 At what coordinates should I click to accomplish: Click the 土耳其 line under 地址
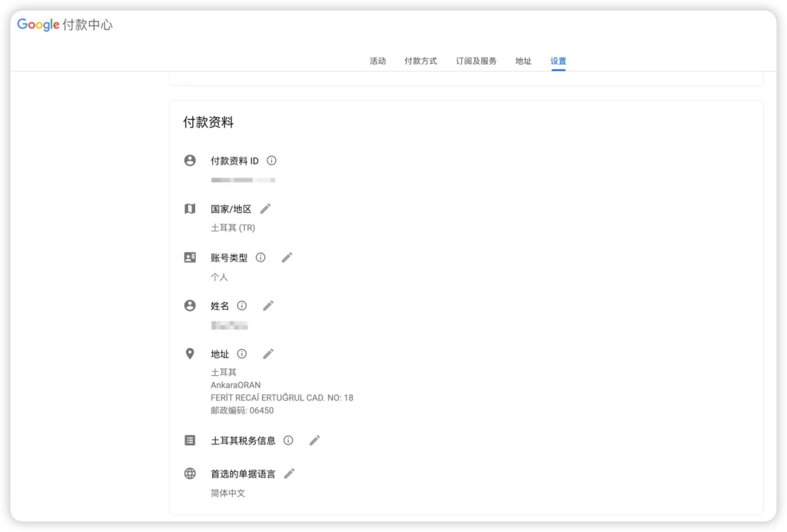(x=224, y=372)
